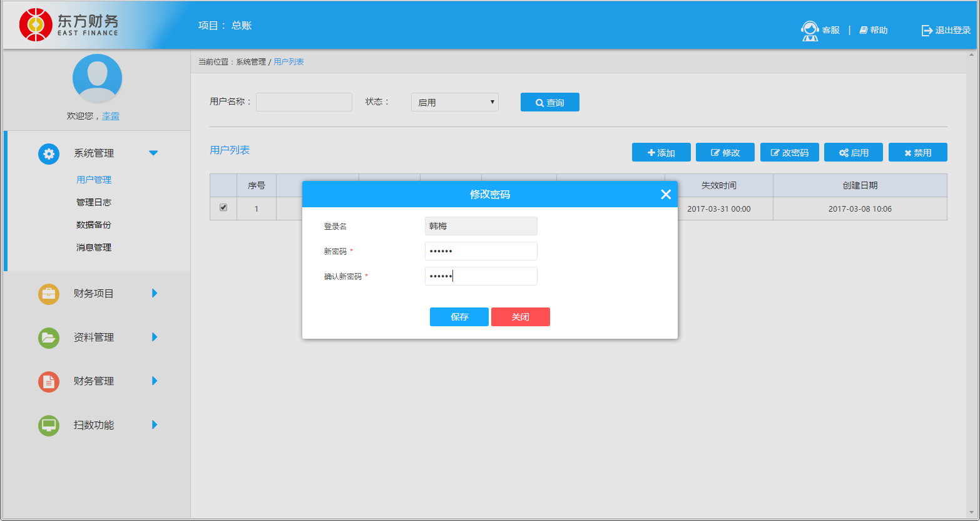Click the 禁用 button
980x521 pixels.
pos(918,152)
